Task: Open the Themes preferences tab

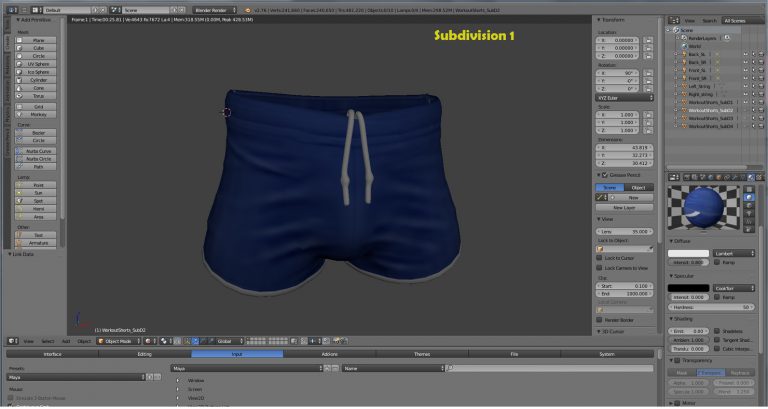Action: 422,354
